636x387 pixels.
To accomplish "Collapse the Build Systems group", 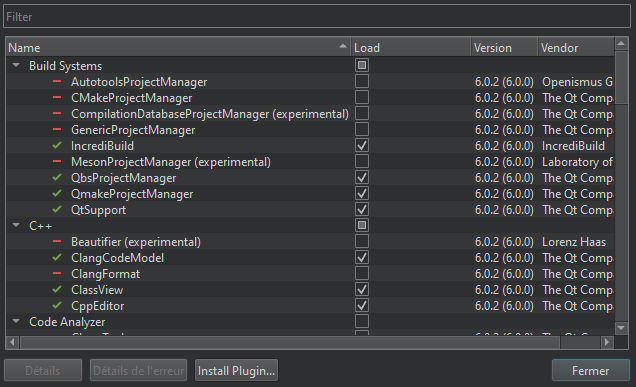I will pos(16,65).
